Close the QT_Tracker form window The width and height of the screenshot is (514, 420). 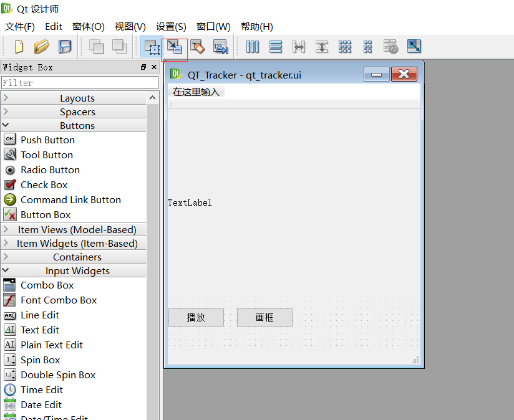[404, 74]
